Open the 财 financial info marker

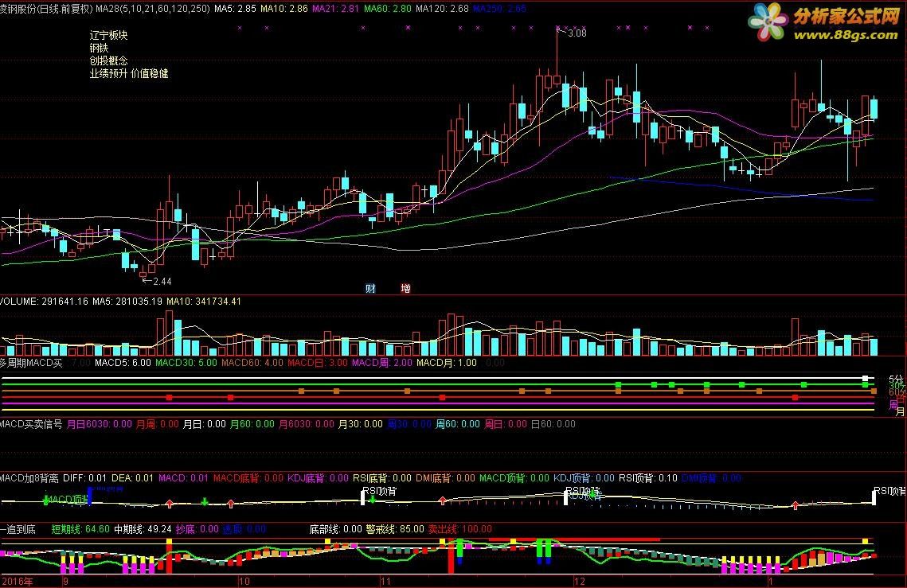371,289
